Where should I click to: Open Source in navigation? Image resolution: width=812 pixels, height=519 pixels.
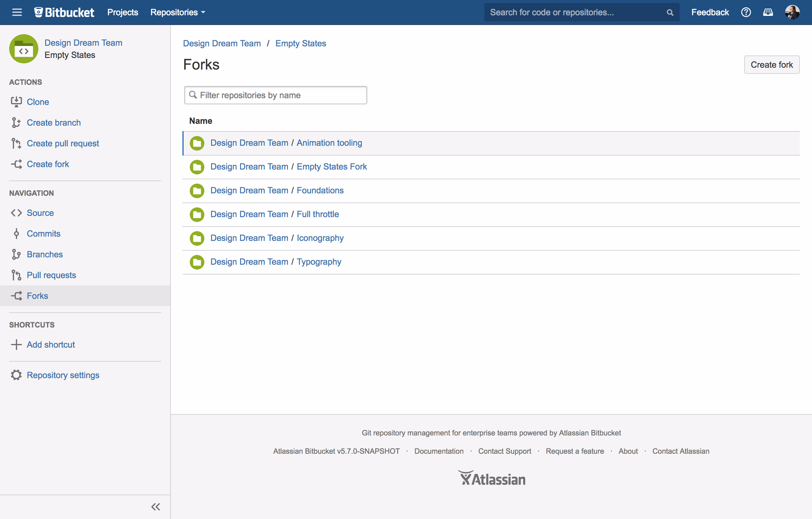point(40,213)
